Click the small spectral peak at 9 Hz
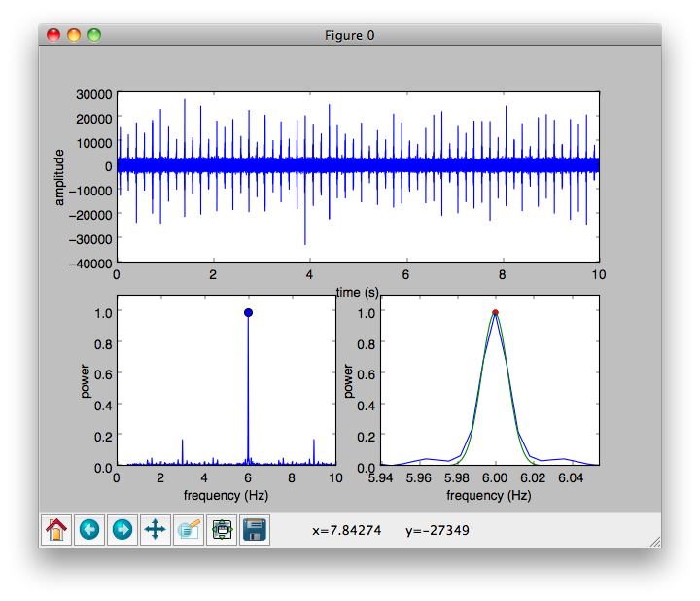 coord(314,451)
